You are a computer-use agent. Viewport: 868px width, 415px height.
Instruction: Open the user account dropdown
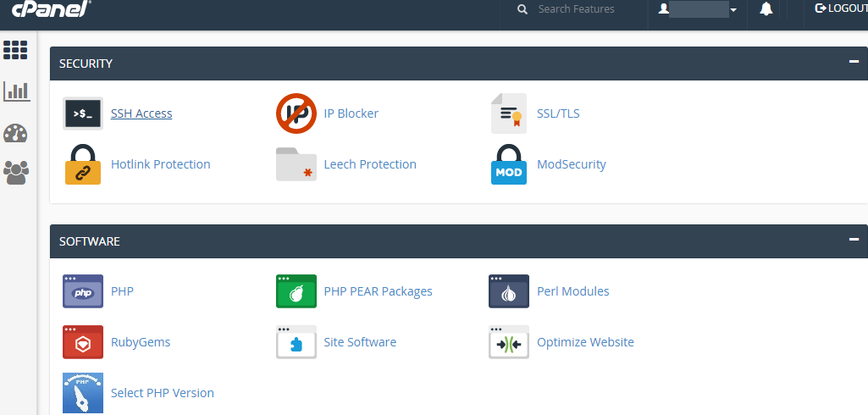698,9
